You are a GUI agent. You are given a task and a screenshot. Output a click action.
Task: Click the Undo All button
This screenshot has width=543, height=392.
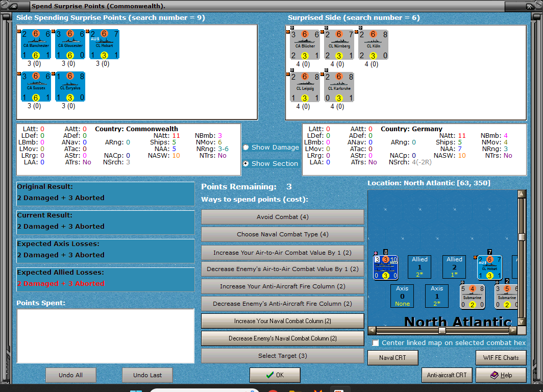pyautogui.click(x=70, y=375)
